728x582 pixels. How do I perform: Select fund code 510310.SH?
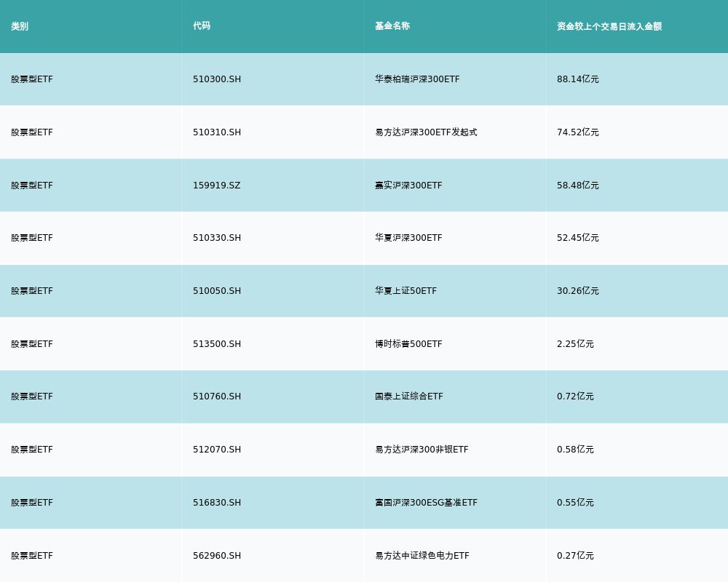217,132
